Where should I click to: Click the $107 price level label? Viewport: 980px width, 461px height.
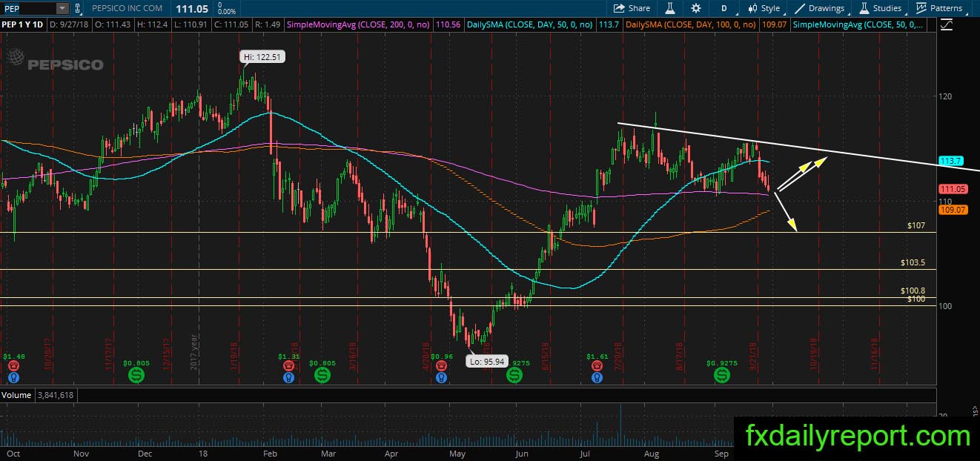click(916, 225)
